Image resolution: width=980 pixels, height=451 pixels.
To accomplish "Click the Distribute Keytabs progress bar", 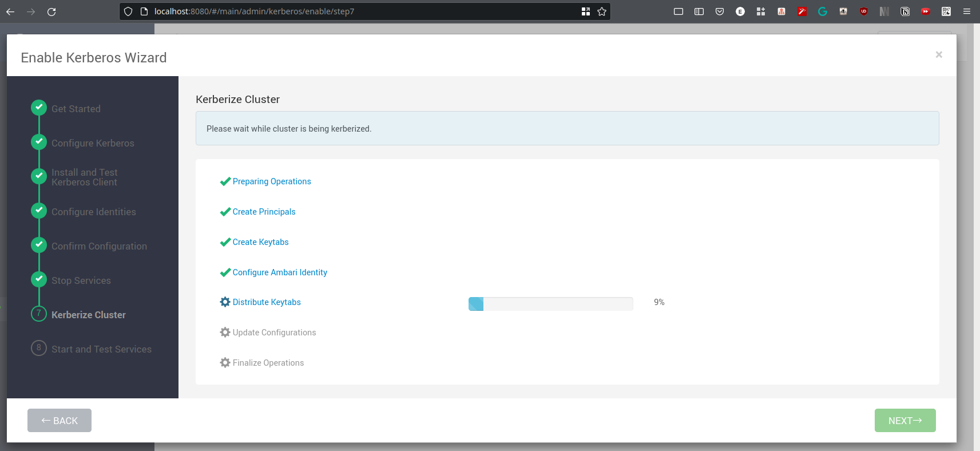I will [x=551, y=304].
